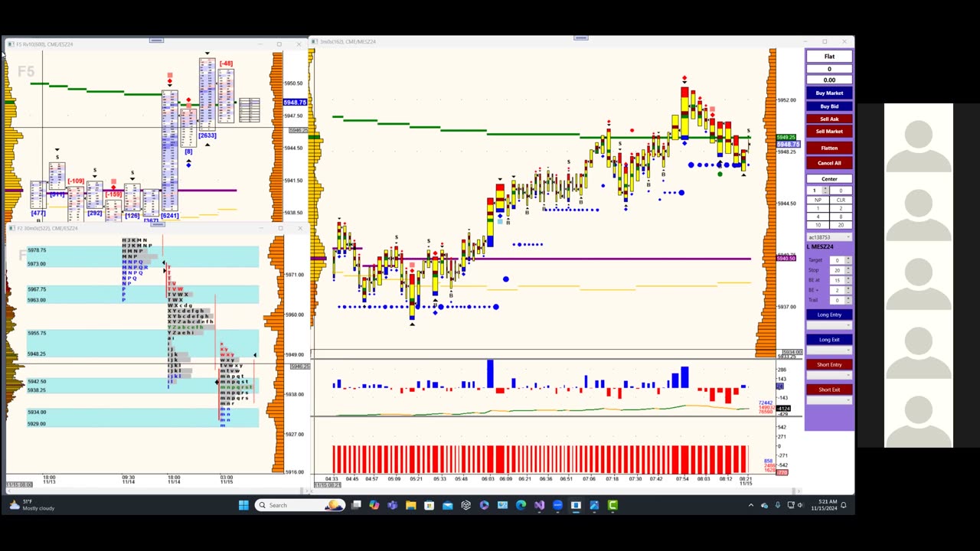Click Buy Bid button
Viewport: 980px width, 551px height.
(829, 106)
